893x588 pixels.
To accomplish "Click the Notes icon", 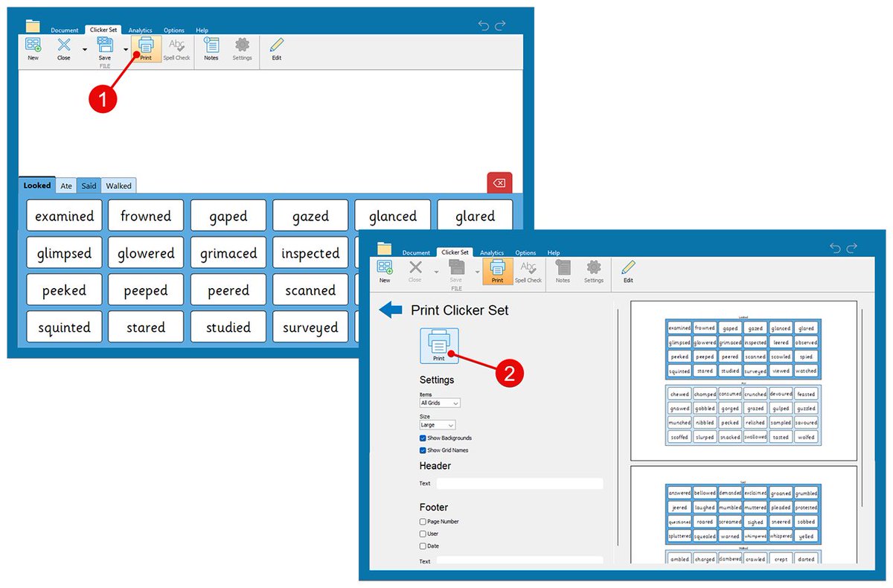I will pos(211,46).
